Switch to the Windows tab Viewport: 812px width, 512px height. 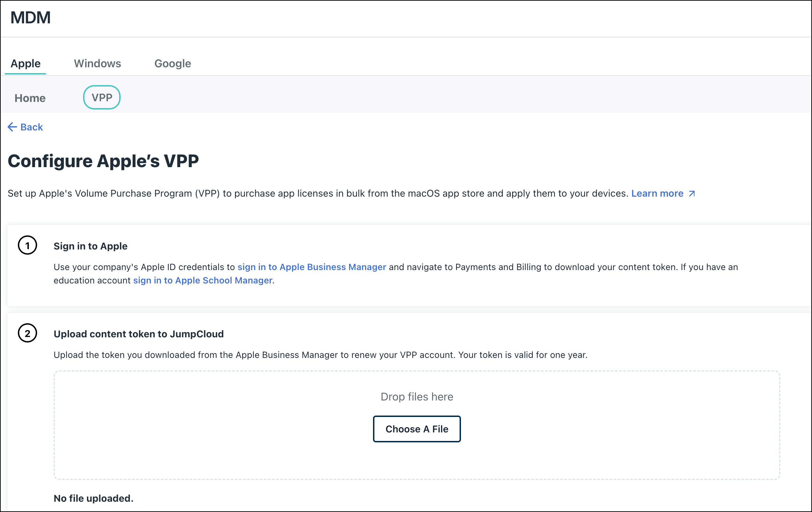click(x=97, y=63)
